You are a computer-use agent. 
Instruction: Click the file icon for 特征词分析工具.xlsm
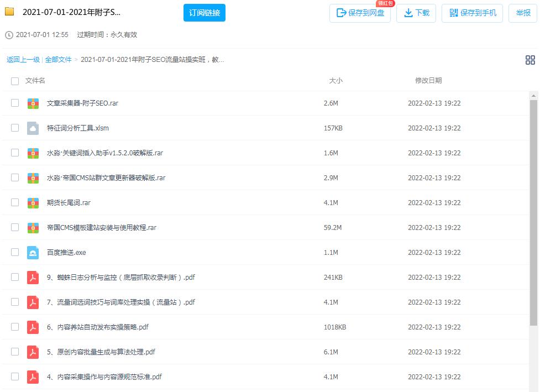tap(33, 128)
